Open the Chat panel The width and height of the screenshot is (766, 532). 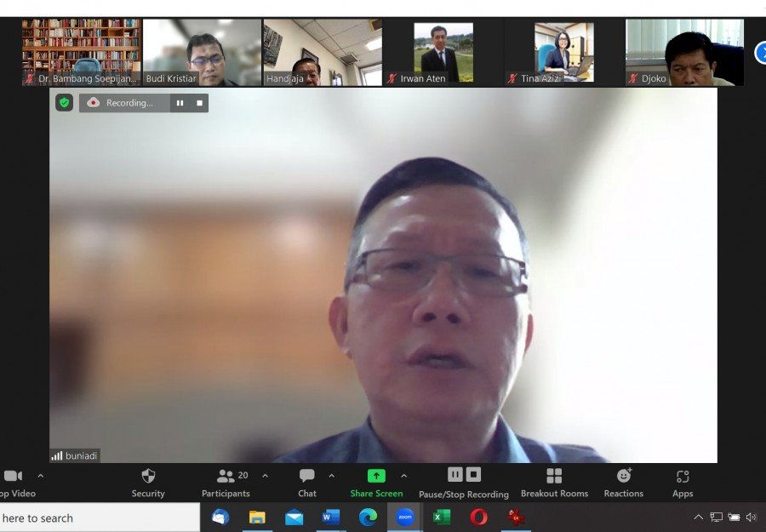(306, 483)
